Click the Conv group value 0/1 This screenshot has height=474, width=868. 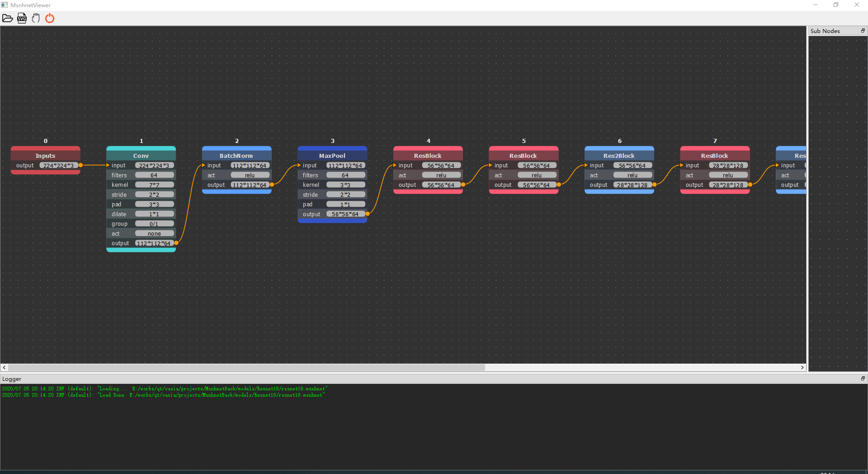click(154, 224)
